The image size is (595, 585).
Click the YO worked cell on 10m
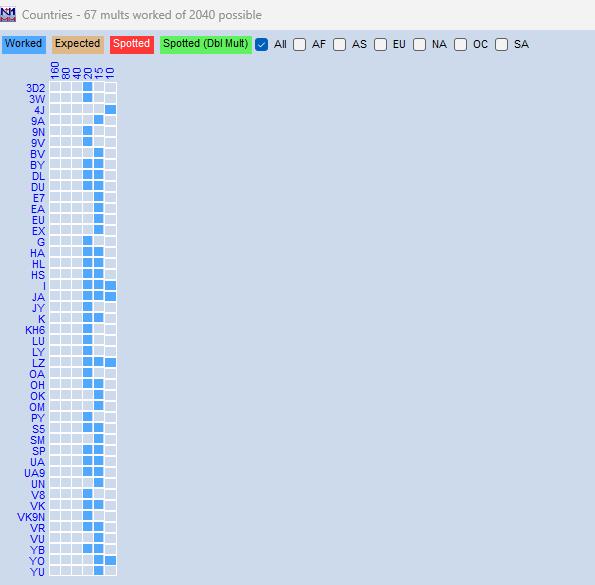(x=110, y=560)
